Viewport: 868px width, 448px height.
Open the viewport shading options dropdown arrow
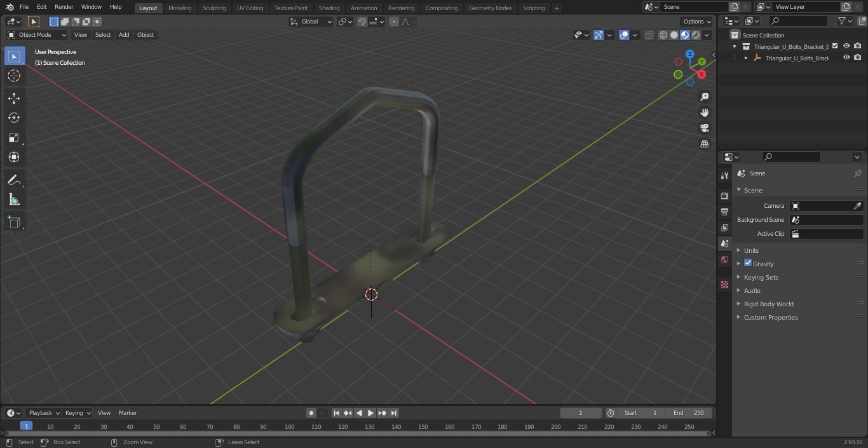coord(707,35)
